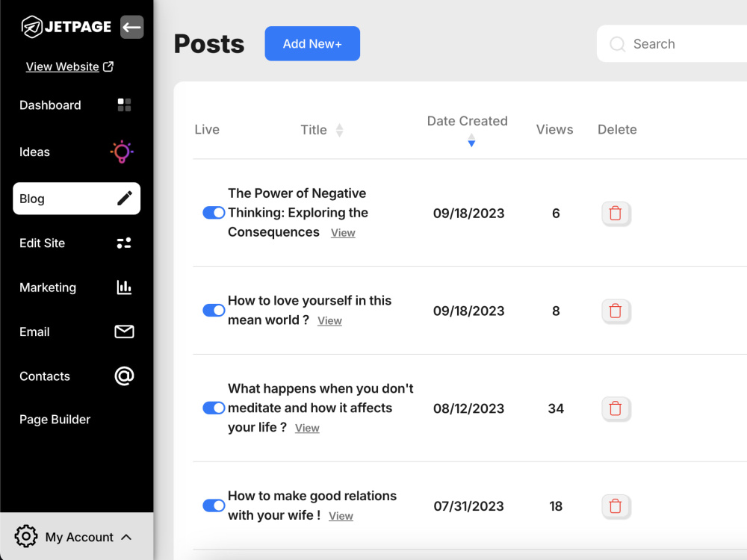Viewport: 747px width, 560px height.
Task: Click the views count 18
Action: pyautogui.click(x=556, y=506)
